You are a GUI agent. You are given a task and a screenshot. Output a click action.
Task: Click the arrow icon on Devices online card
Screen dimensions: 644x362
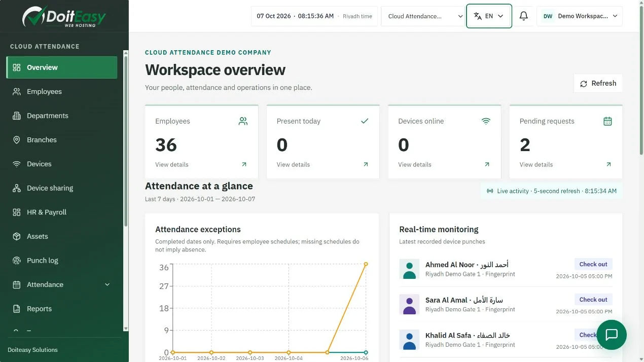point(487,164)
